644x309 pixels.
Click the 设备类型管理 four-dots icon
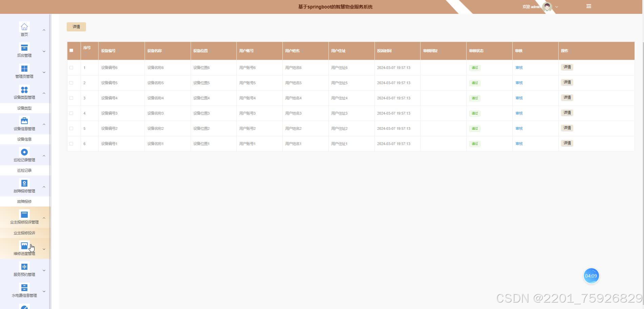click(24, 90)
